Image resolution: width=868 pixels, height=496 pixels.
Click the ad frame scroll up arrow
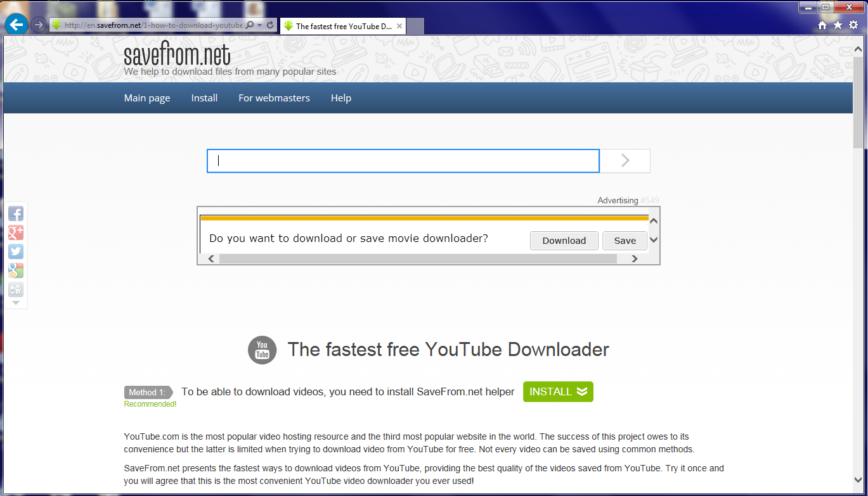click(x=654, y=221)
